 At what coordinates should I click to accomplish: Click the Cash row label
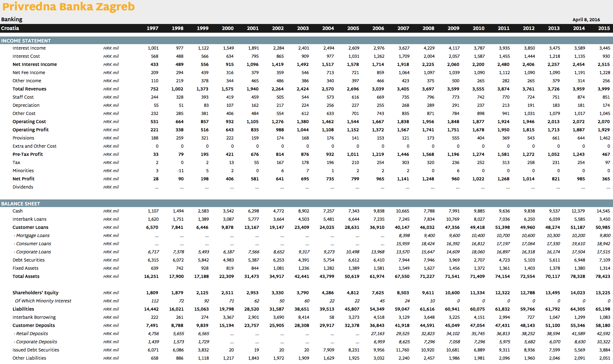point(17,211)
